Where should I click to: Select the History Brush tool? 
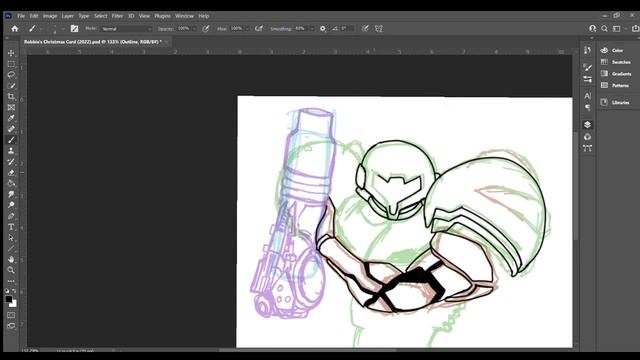(x=11, y=162)
